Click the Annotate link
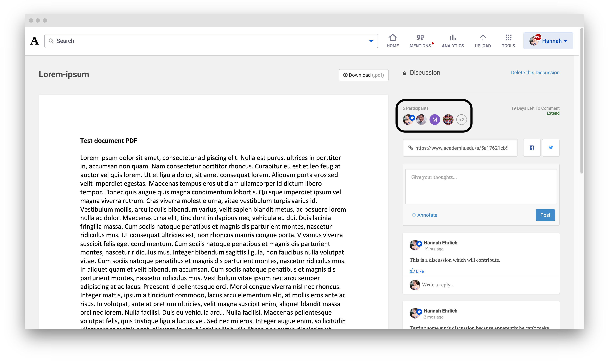The image size is (609, 364). pyautogui.click(x=424, y=215)
